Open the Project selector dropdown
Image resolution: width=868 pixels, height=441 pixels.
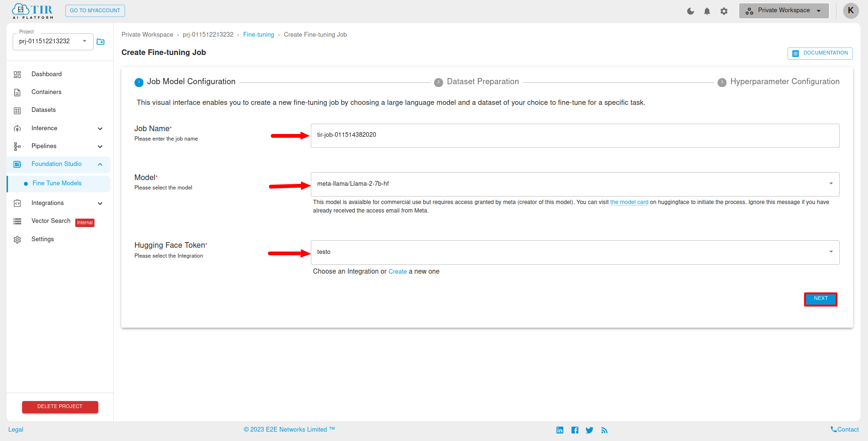pyautogui.click(x=53, y=41)
